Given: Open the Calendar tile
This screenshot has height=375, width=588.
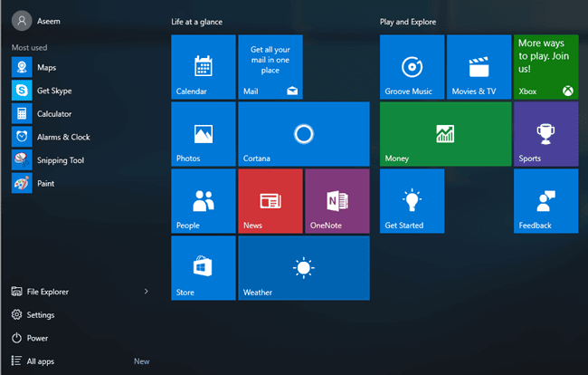Looking at the screenshot, I should (x=204, y=67).
